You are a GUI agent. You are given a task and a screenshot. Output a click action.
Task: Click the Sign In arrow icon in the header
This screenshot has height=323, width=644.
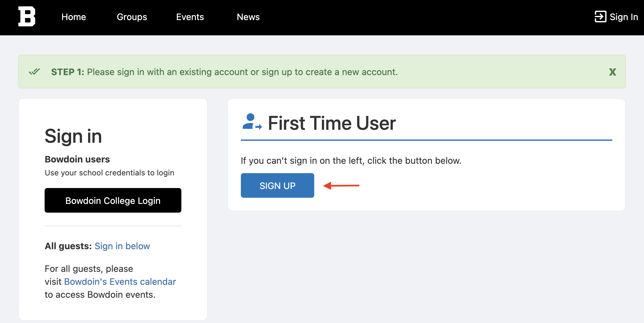coord(600,17)
